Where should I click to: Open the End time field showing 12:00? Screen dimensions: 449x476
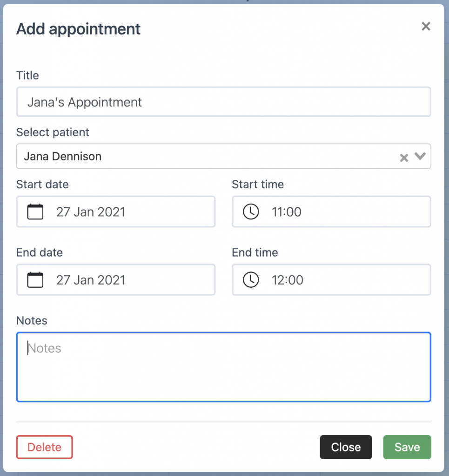pos(331,279)
